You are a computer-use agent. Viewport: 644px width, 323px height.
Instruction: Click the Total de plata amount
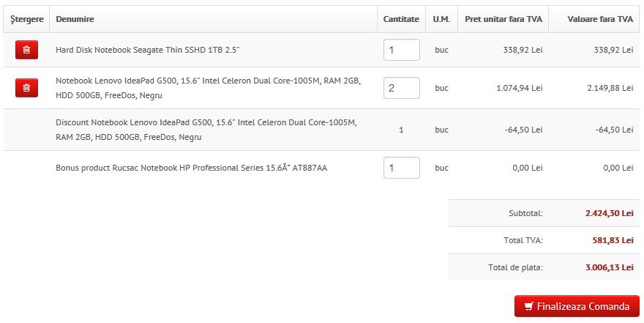(609, 267)
